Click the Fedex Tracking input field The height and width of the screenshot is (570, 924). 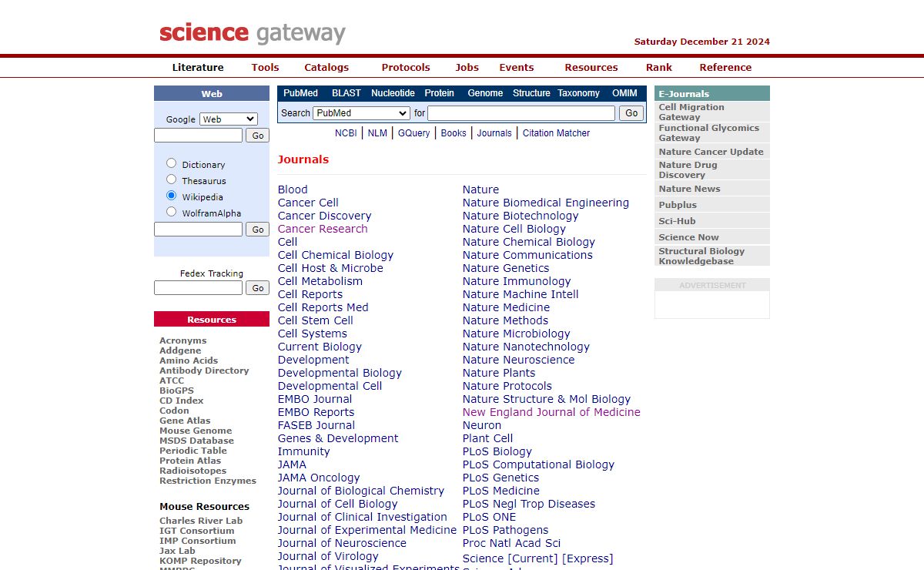(198, 287)
